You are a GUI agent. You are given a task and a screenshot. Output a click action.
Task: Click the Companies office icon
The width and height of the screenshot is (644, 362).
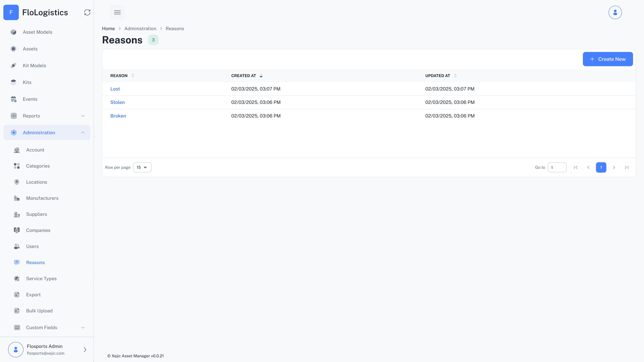17,230
